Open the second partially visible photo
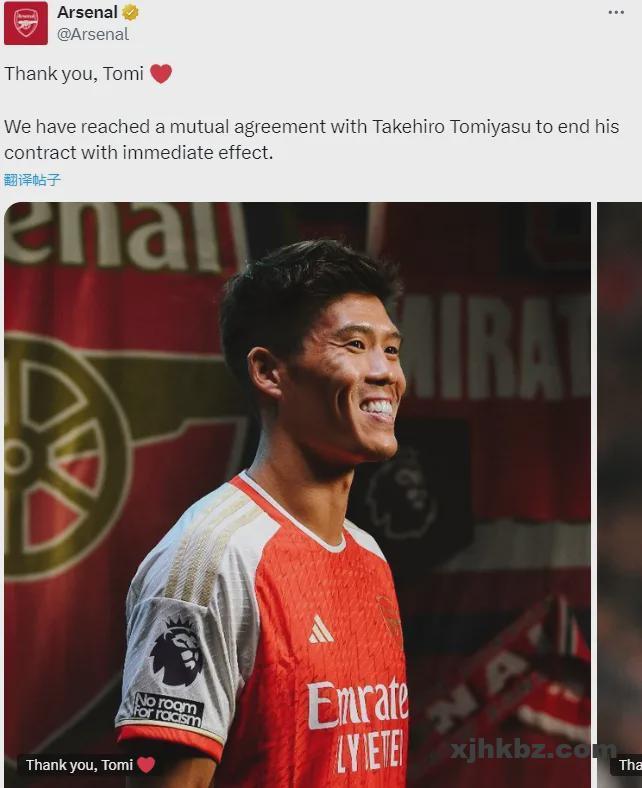 click(619, 495)
